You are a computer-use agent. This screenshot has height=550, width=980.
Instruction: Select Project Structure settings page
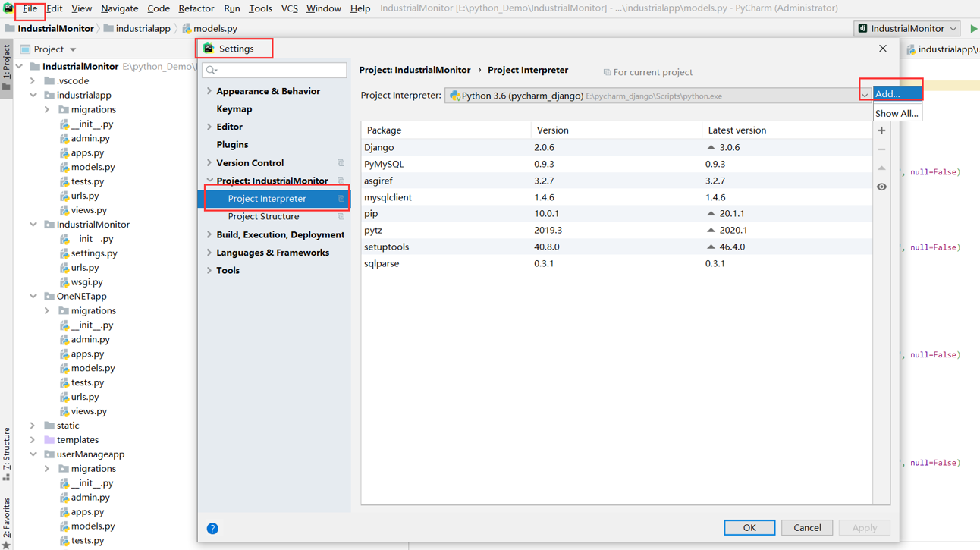coord(263,217)
